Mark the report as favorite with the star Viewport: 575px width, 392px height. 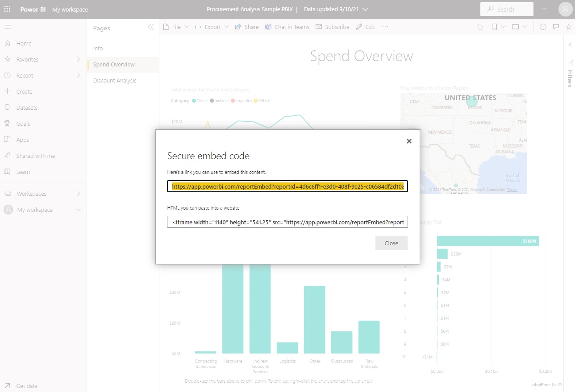568,27
